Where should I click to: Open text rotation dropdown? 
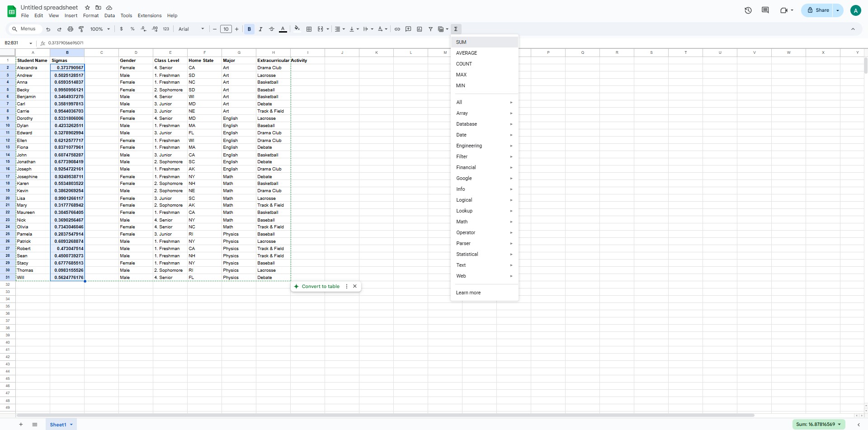coord(382,29)
